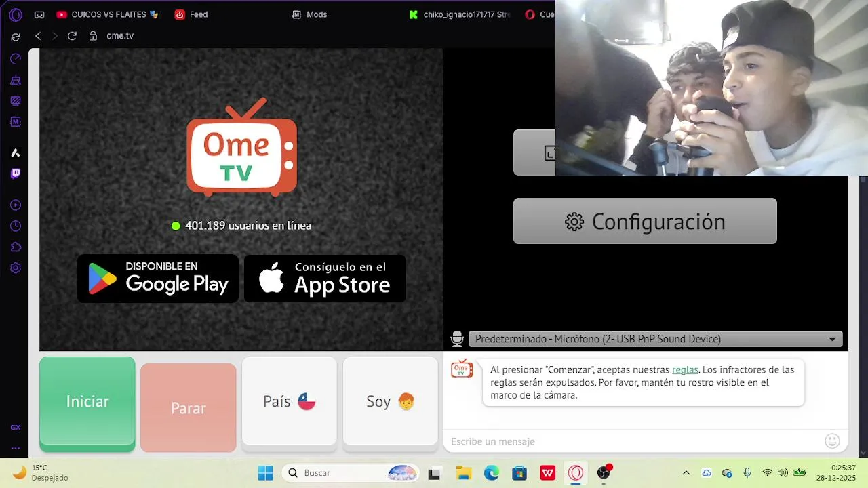Open GX Corner at sidebar bottom
Viewport: 868px width, 488px height.
(16, 428)
